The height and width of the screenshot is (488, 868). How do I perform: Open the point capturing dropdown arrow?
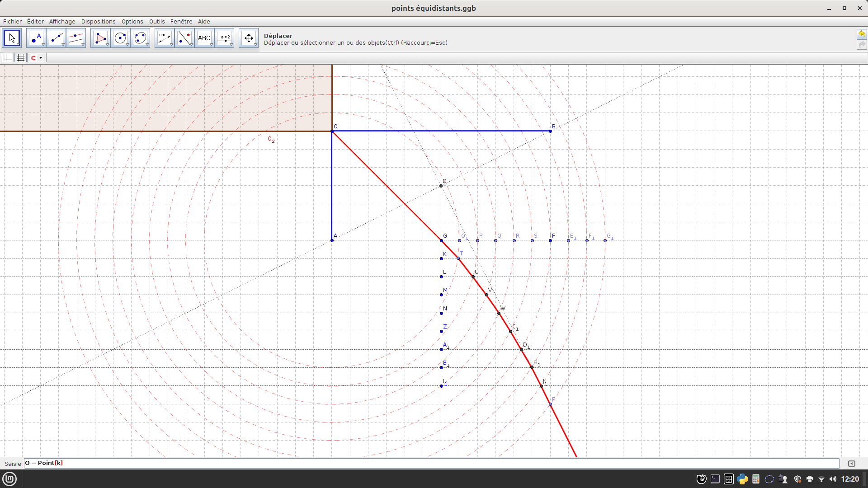coord(41,58)
